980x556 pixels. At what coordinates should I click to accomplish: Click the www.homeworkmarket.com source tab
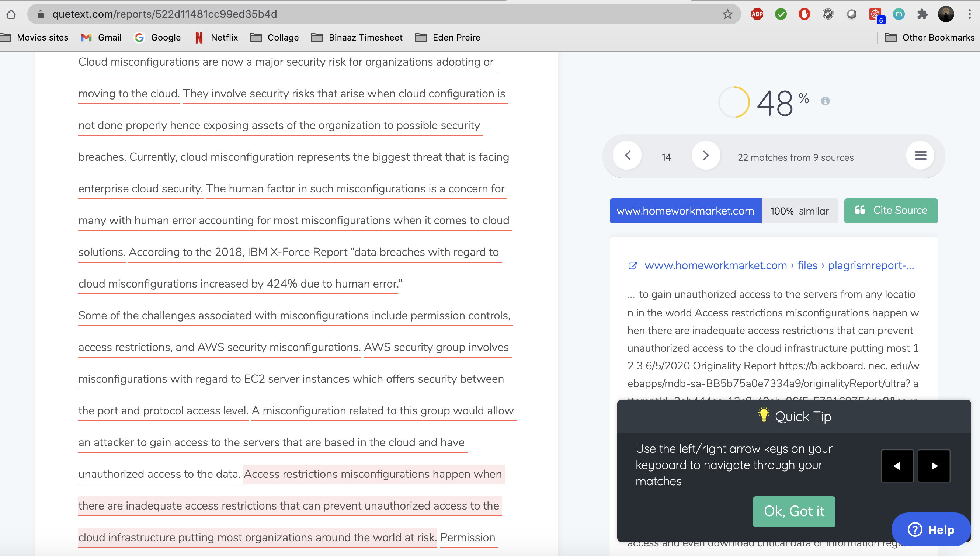(x=685, y=211)
